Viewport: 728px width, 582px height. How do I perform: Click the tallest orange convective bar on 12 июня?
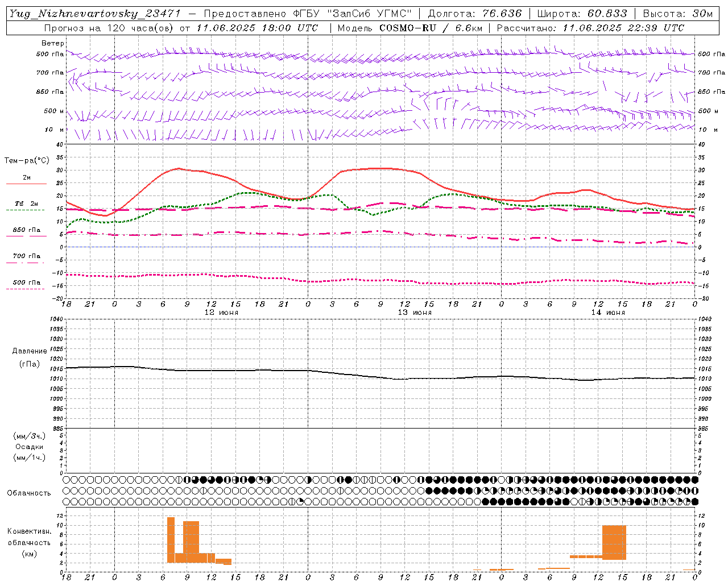coord(171,540)
